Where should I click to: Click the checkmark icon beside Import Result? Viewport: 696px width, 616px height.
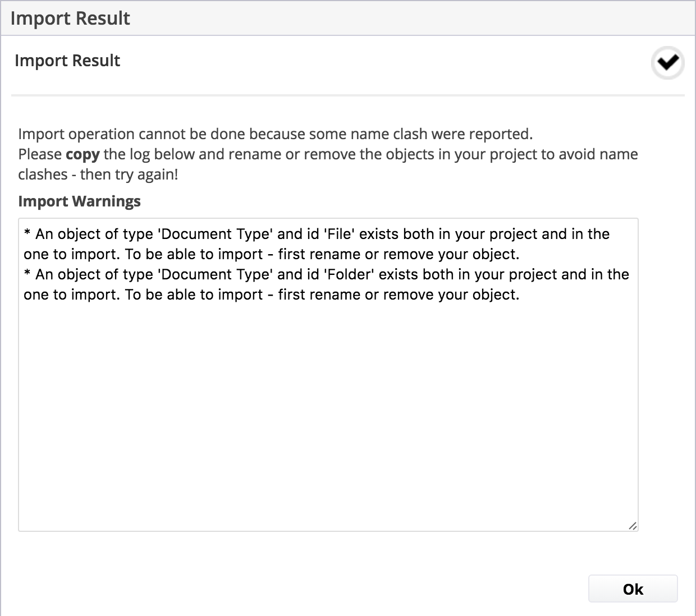click(x=667, y=62)
